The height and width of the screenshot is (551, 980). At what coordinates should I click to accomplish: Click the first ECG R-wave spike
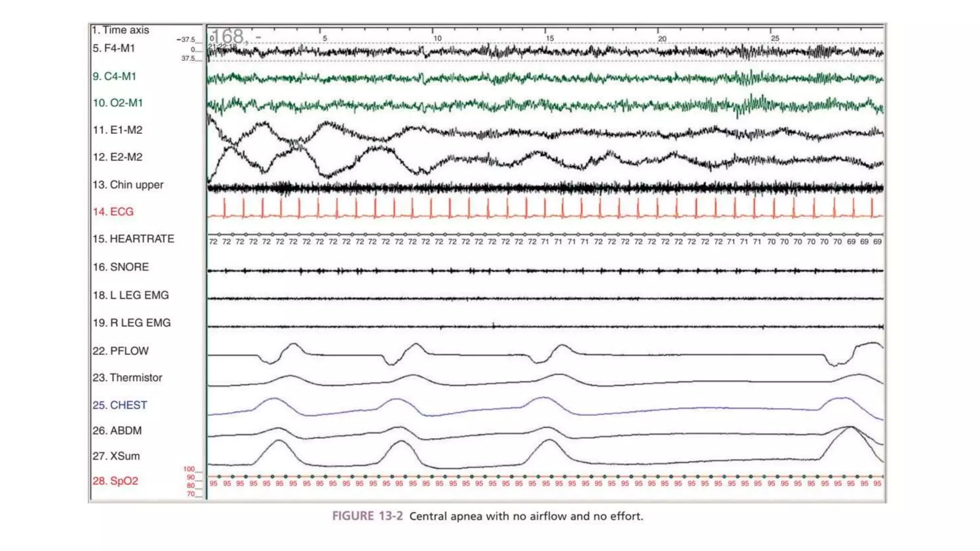pos(224,208)
